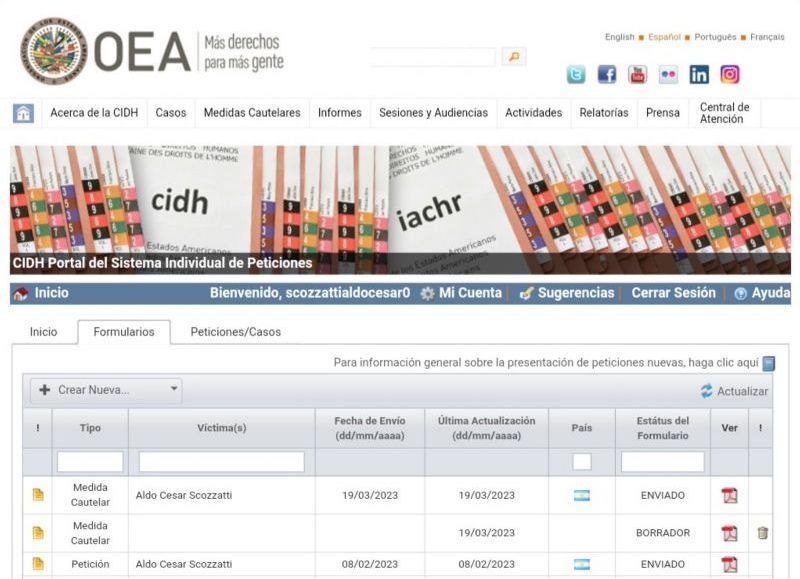The height and width of the screenshot is (579, 800).
Task: Open the Acerca de la CIDH menu
Action: tap(94, 113)
